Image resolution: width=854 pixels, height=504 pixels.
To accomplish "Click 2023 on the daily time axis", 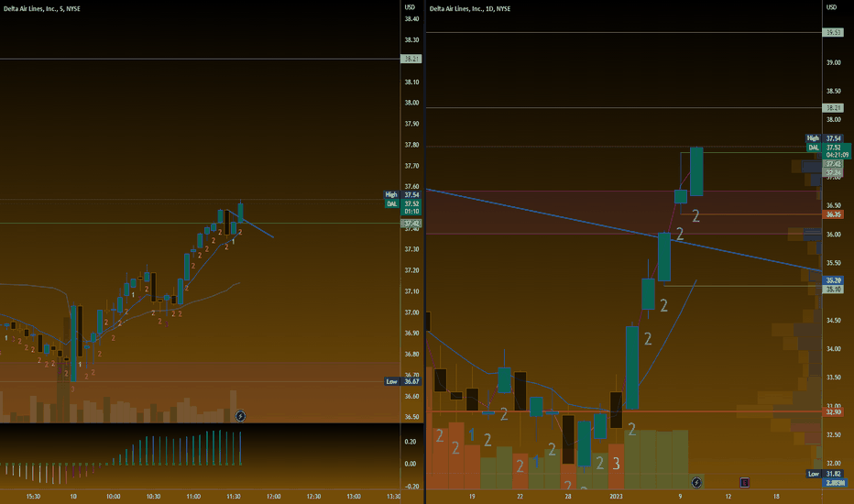I will click(616, 497).
